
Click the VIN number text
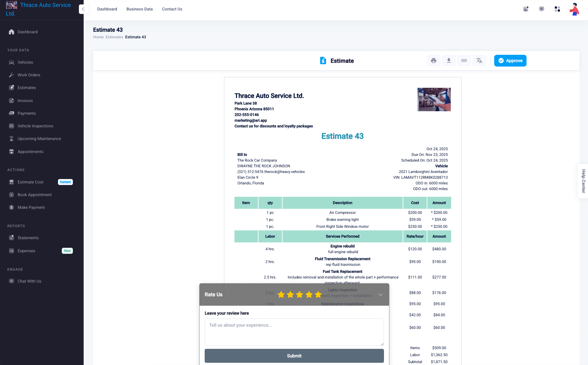[x=420, y=177]
